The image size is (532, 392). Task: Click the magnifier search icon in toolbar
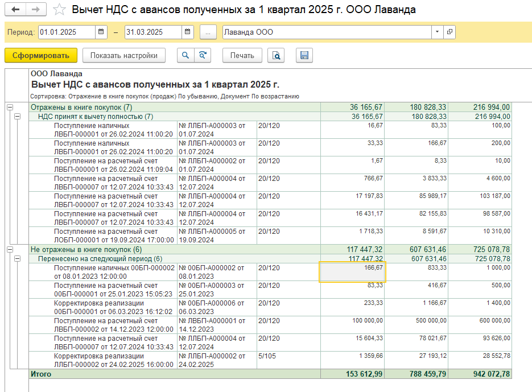point(185,55)
